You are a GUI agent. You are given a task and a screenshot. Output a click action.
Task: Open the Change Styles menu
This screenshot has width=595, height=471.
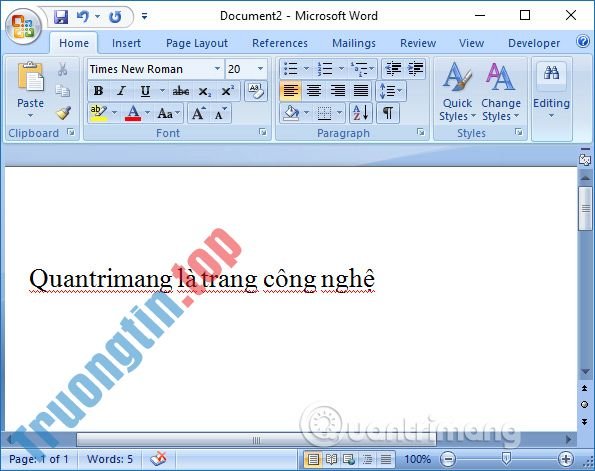click(501, 91)
